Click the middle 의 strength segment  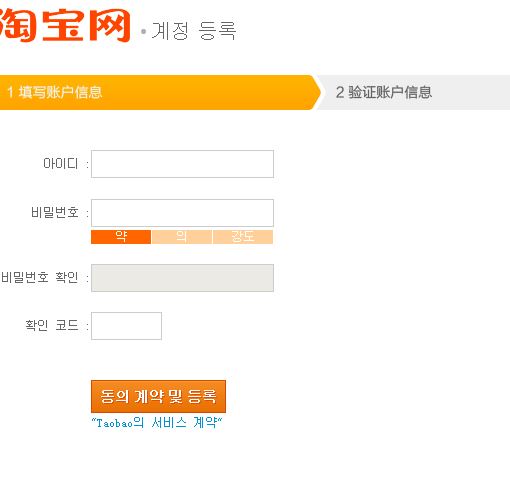[182, 237]
